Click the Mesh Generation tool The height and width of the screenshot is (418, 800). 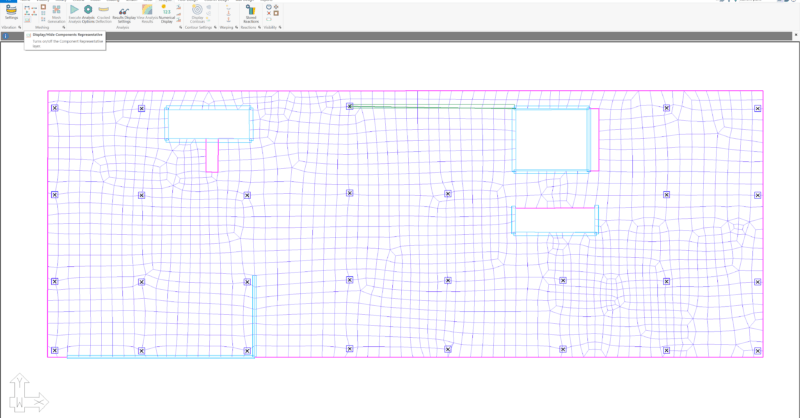(x=57, y=13)
